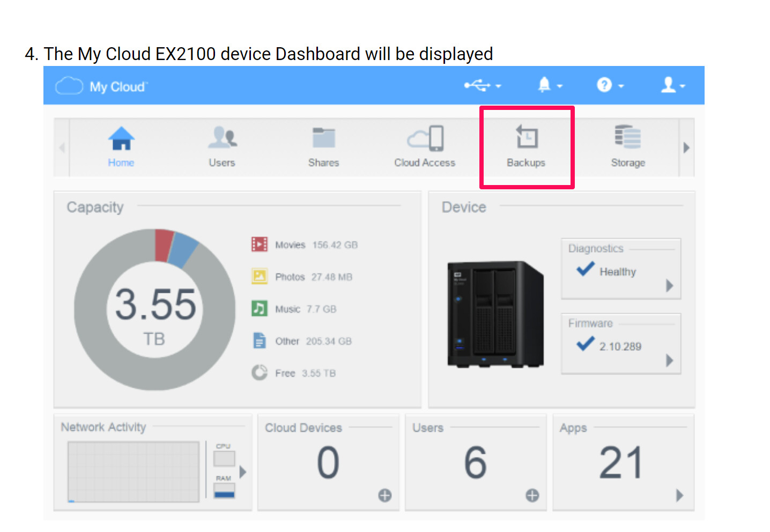Image resolution: width=770 pixels, height=532 pixels.
Task: Select the Movies 156.42 GB text
Action: click(x=316, y=245)
